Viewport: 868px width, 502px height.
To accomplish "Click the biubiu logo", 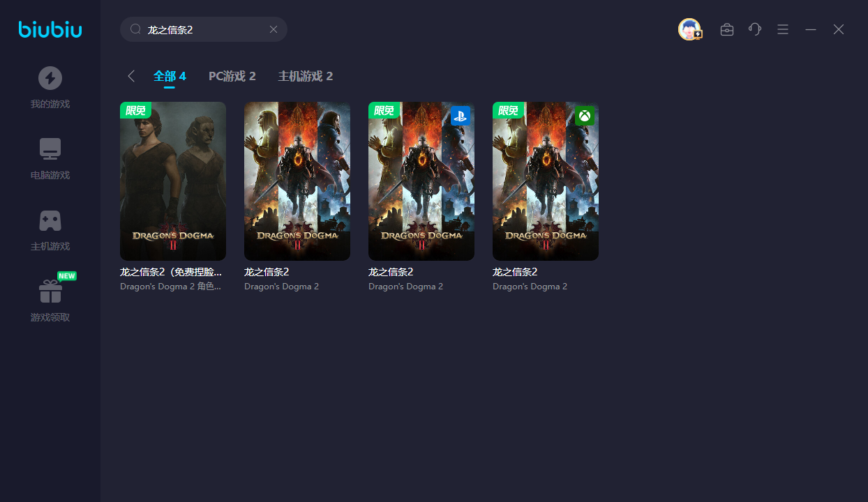I will coord(50,29).
